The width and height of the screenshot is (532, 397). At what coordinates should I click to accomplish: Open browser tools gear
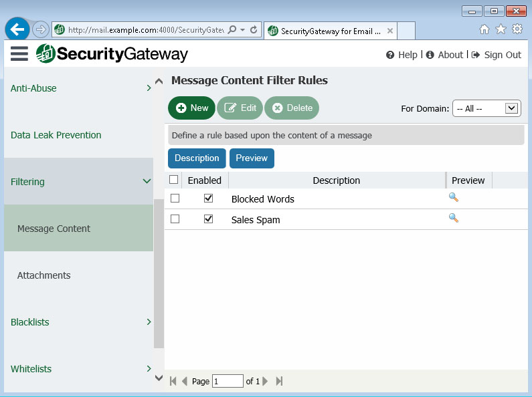pyautogui.click(x=517, y=29)
